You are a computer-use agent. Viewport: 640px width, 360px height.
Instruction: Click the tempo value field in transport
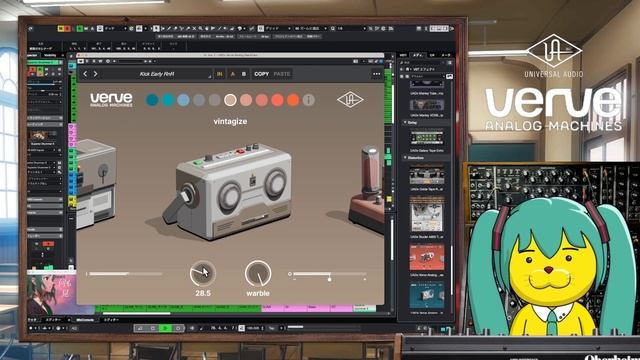(253, 328)
